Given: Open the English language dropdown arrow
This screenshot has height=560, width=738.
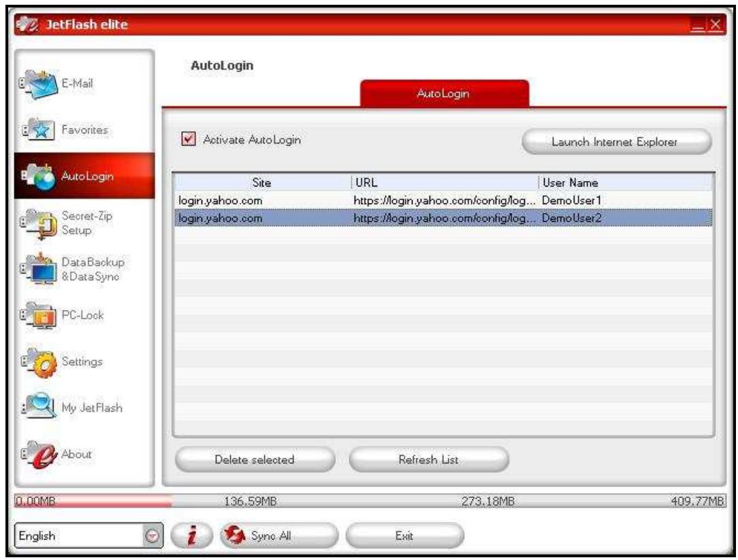Looking at the screenshot, I should click(152, 536).
